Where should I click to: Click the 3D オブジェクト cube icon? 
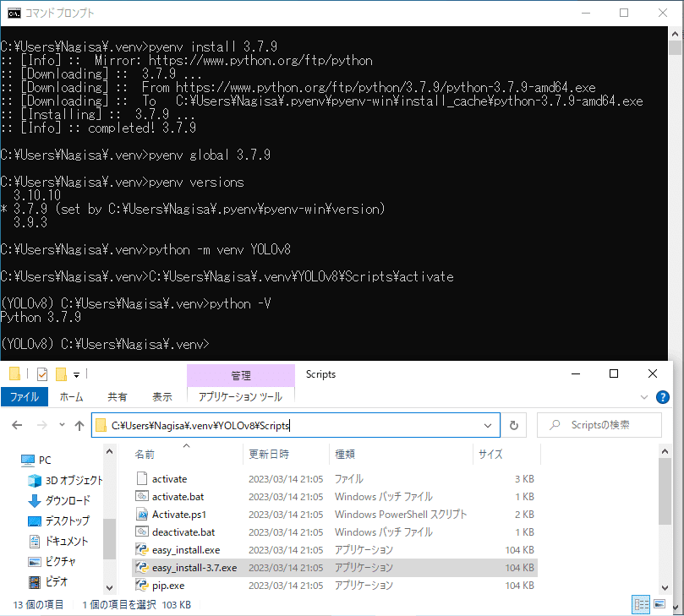pos(35,481)
